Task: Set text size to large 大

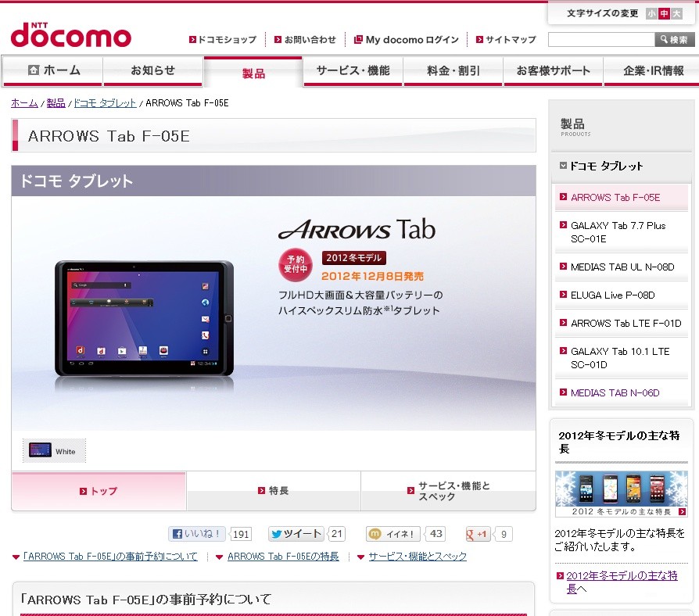Action: click(676, 13)
